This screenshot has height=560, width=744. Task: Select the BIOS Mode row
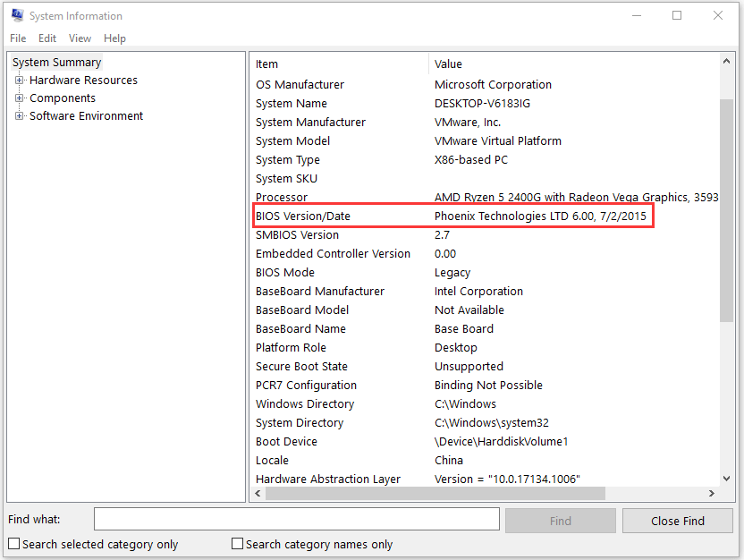[485, 273]
